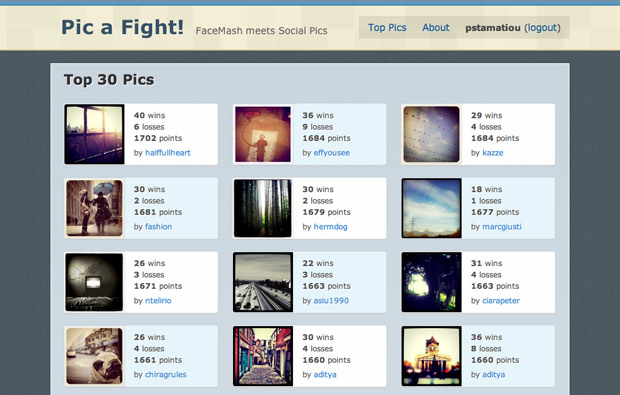Visit halffullheart's profile link
Image resolution: width=620 pixels, height=395 pixels.
(x=168, y=153)
